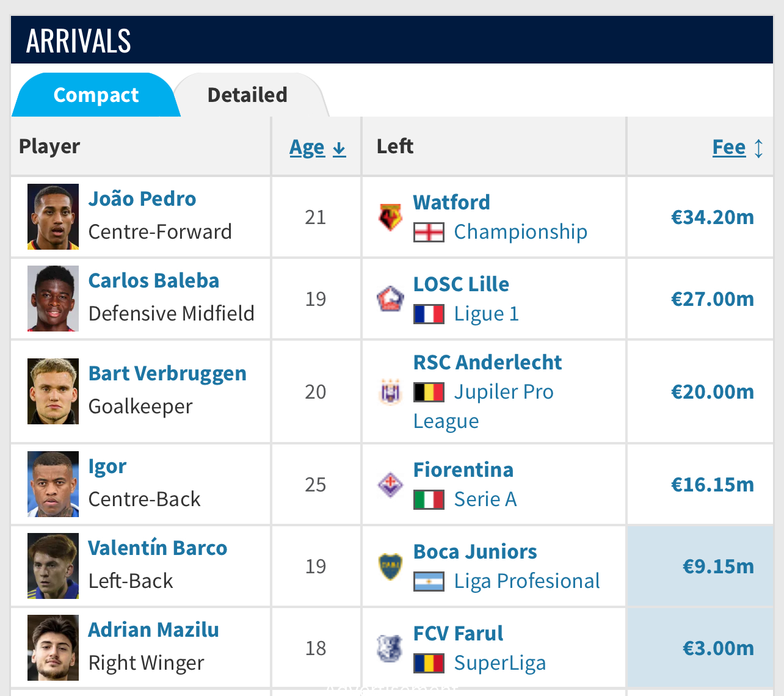This screenshot has height=696, width=784.
Task: Switch to the Detailed tab
Action: click(247, 95)
